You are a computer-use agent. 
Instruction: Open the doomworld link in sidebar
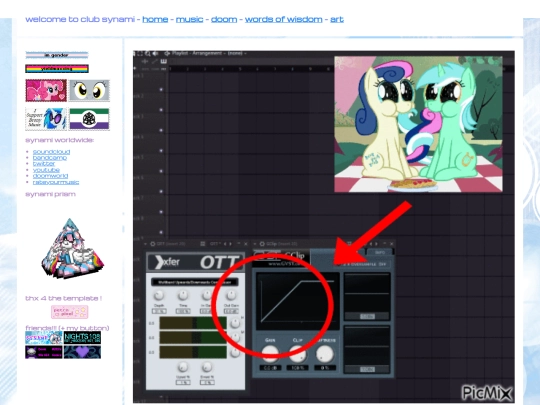50,176
